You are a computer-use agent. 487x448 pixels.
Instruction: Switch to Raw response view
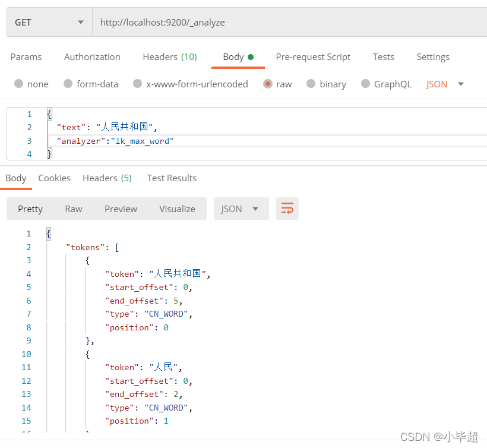pyautogui.click(x=74, y=209)
